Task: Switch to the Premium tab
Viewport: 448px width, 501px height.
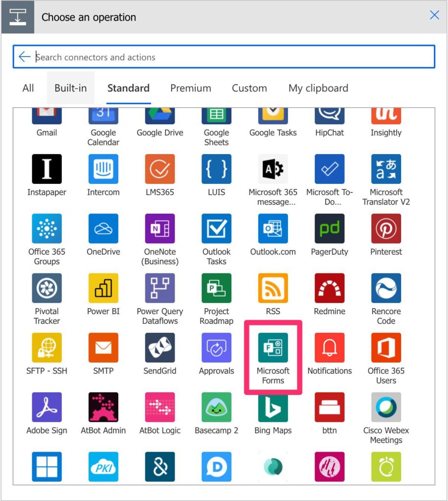Action: tap(191, 88)
